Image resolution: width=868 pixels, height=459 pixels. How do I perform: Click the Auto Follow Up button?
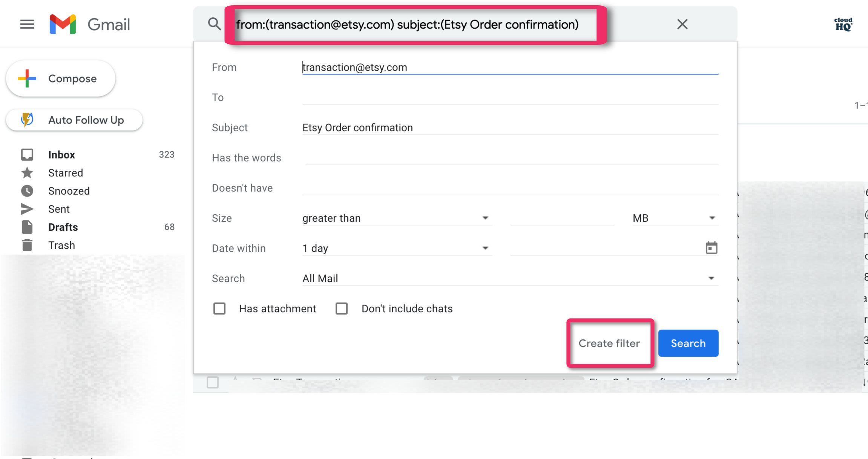tap(74, 120)
